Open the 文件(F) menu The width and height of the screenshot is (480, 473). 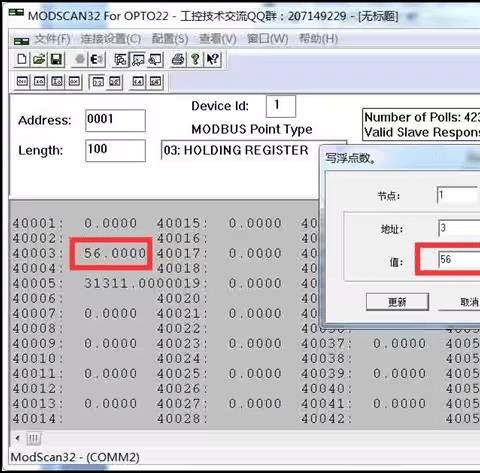tap(52, 39)
